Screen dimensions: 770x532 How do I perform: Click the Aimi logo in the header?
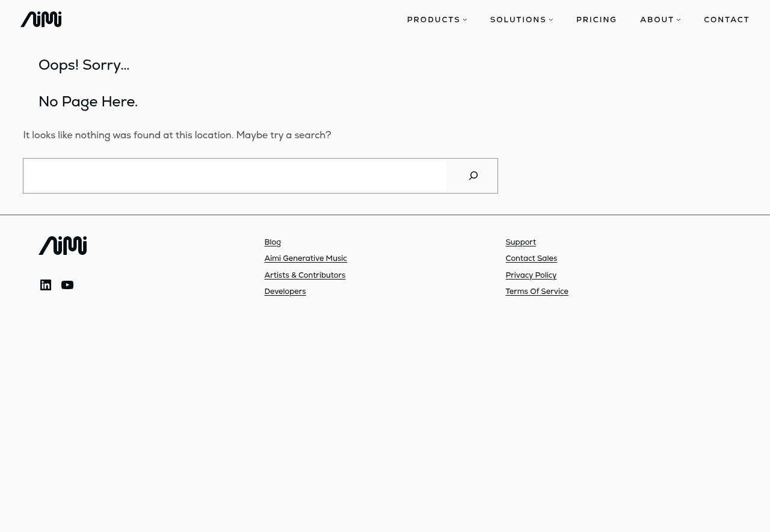coord(41,19)
